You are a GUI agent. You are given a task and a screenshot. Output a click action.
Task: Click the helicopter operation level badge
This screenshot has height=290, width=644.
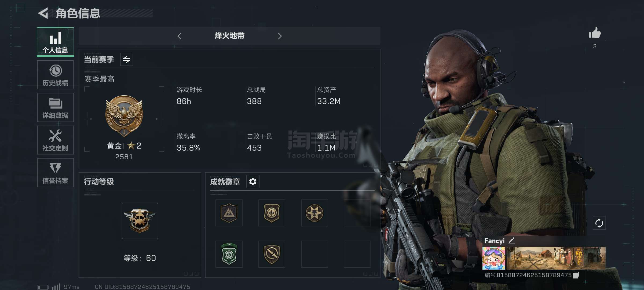pyautogui.click(x=140, y=220)
